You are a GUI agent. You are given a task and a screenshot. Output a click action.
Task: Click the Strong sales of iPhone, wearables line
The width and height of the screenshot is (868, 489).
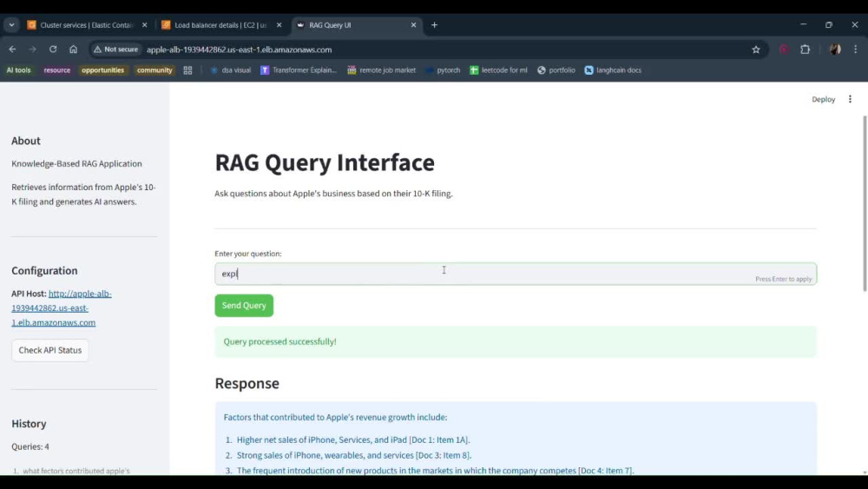(x=354, y=455)
